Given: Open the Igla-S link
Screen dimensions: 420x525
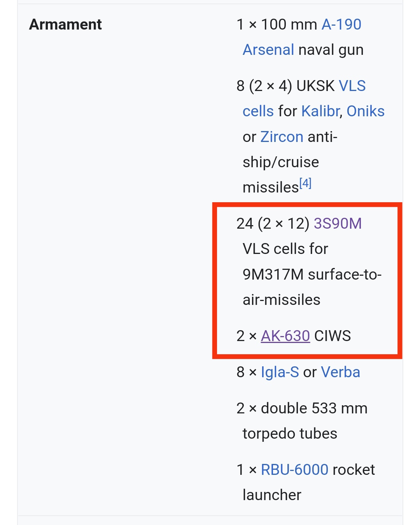Looking at the screenshot, I should coord(280,372).
